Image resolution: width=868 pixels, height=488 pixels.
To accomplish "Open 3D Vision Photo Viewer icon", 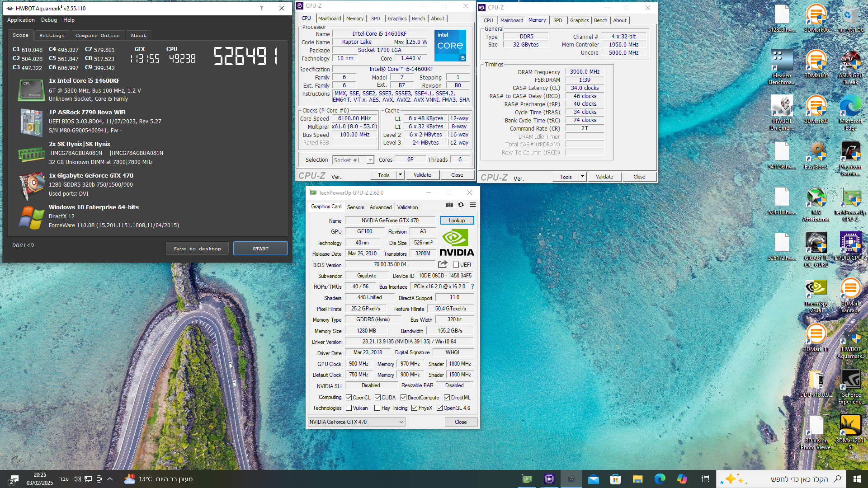I will (816, 432).
